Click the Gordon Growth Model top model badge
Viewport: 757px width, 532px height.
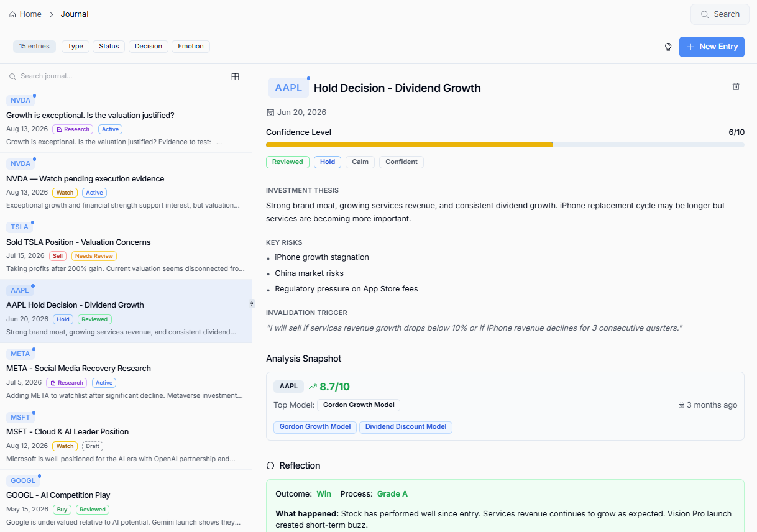(x=359, y=405)
